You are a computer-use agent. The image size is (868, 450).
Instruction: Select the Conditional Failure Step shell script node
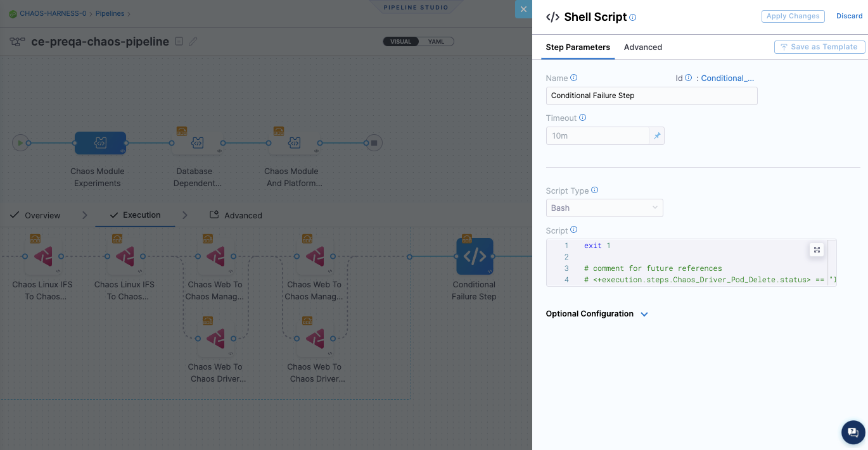474,257
